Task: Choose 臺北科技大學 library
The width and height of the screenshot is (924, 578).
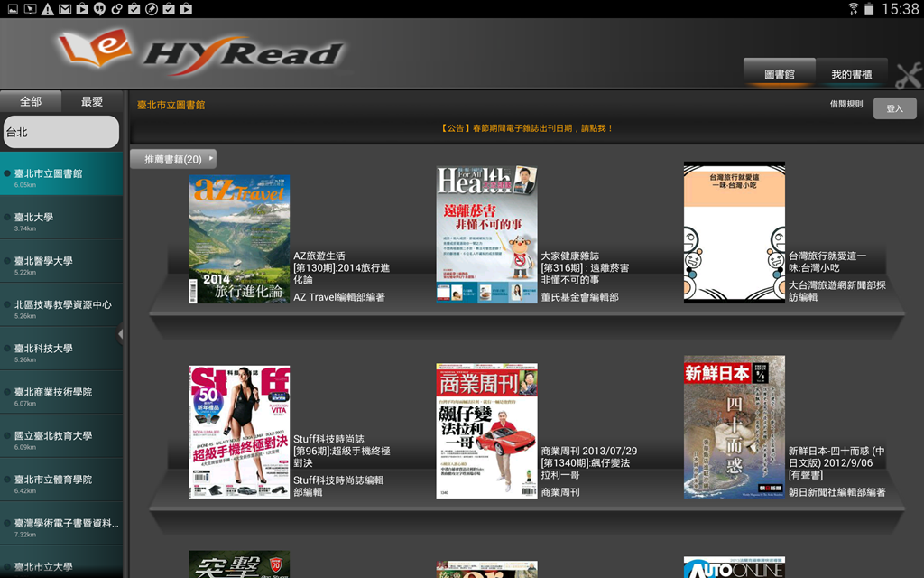Action: tap(61, 348)
